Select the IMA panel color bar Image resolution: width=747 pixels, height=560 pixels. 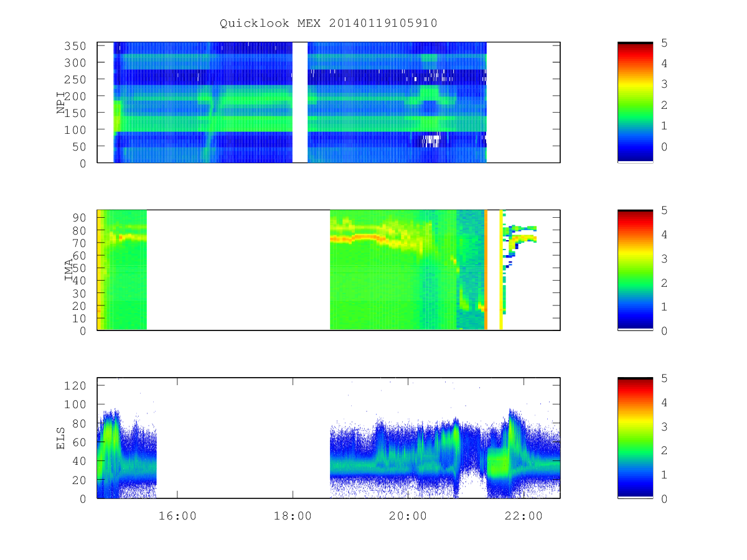point(635,269)
